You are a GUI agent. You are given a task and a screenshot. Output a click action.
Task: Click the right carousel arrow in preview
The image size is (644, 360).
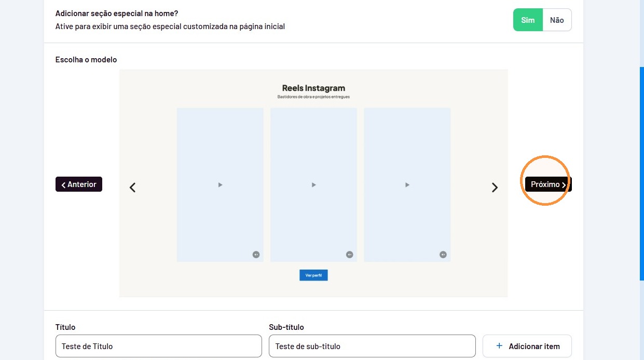point(495,188)
